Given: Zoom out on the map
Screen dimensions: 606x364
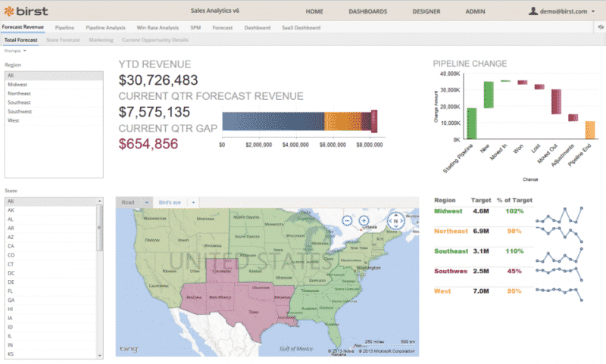Looking at the screenshot, I should coord(346,221).
